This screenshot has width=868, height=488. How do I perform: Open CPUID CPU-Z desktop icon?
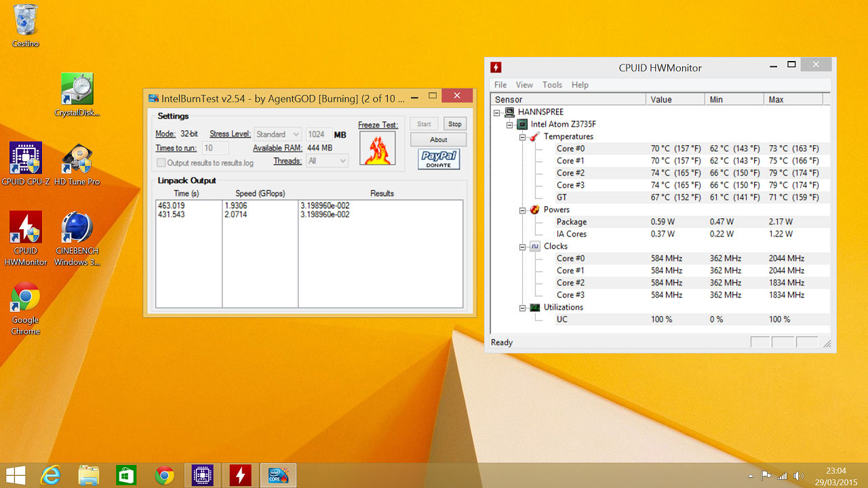click(x=26, y=159)
